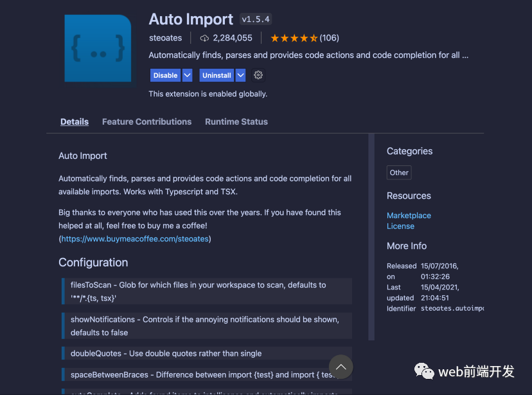Screen dimensions: 532x395
Task: Click the download count cloud icon
Action: (x=204, y=38)
